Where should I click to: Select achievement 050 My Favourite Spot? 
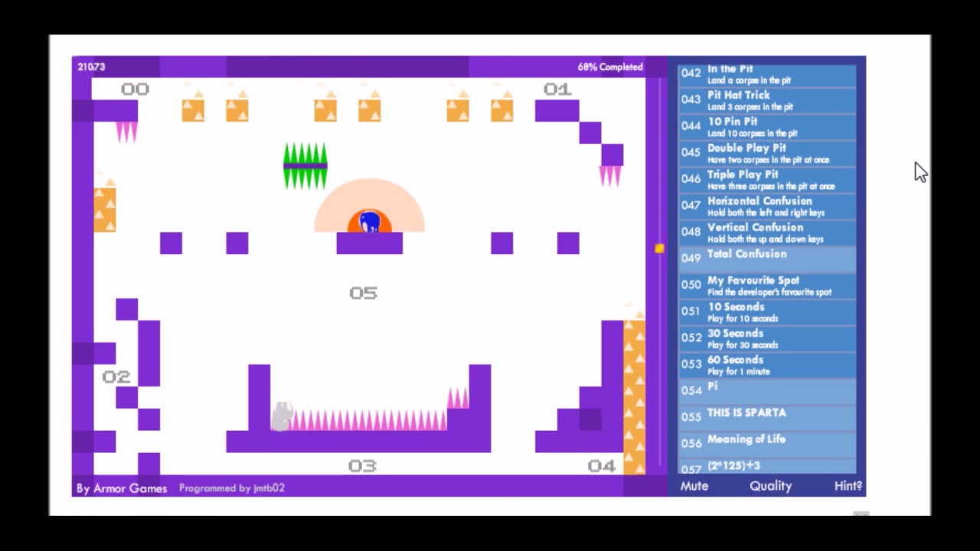766,285
